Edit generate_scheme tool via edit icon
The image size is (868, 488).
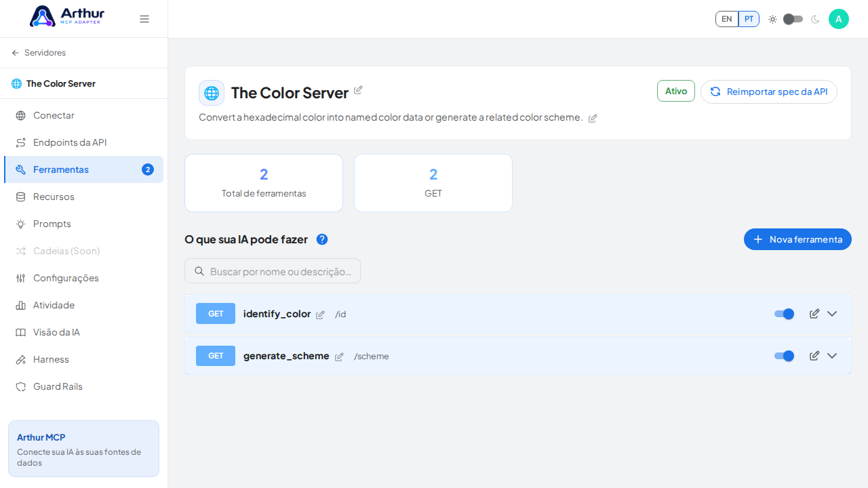coord(814,356)
